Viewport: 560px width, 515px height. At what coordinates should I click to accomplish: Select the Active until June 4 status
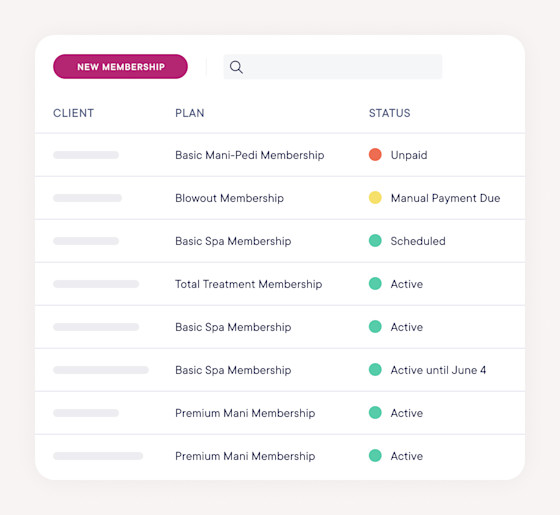pyautogui.click(x=438, y=370)
